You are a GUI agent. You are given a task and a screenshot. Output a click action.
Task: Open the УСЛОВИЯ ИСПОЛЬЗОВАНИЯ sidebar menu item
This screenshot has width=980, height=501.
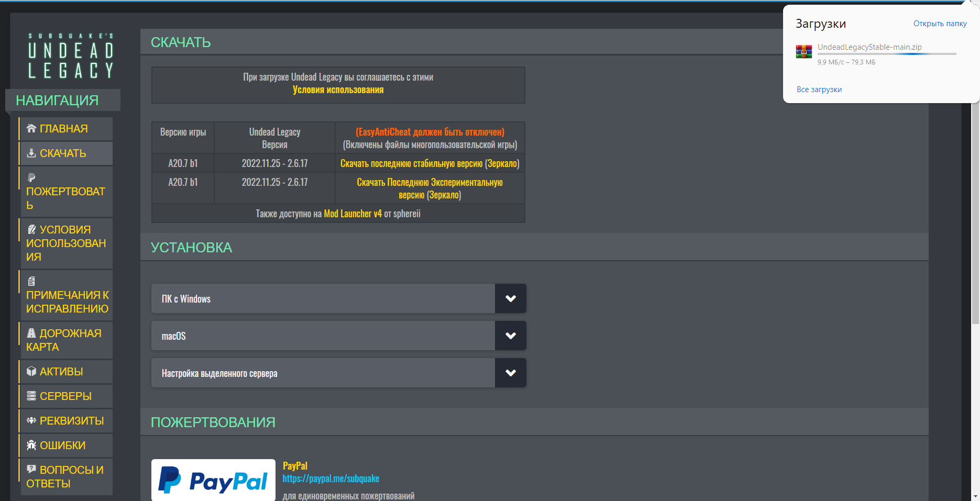pos(66,243)
